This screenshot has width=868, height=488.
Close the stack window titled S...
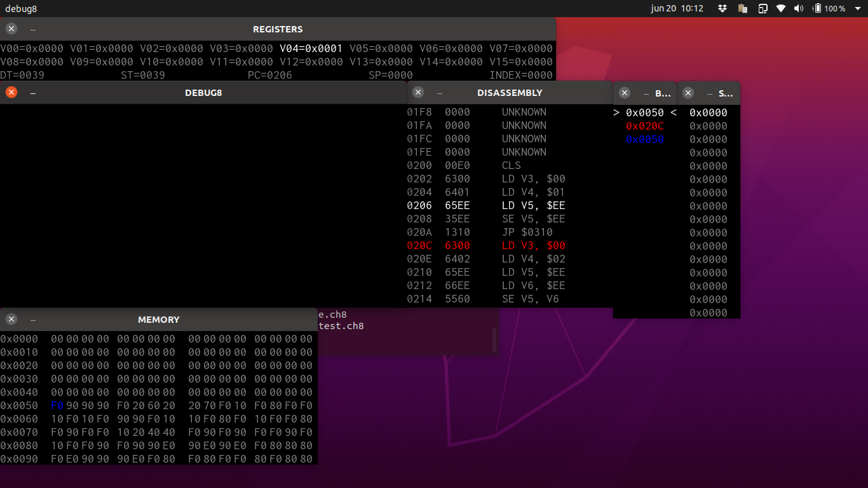(x=688, y=93)
